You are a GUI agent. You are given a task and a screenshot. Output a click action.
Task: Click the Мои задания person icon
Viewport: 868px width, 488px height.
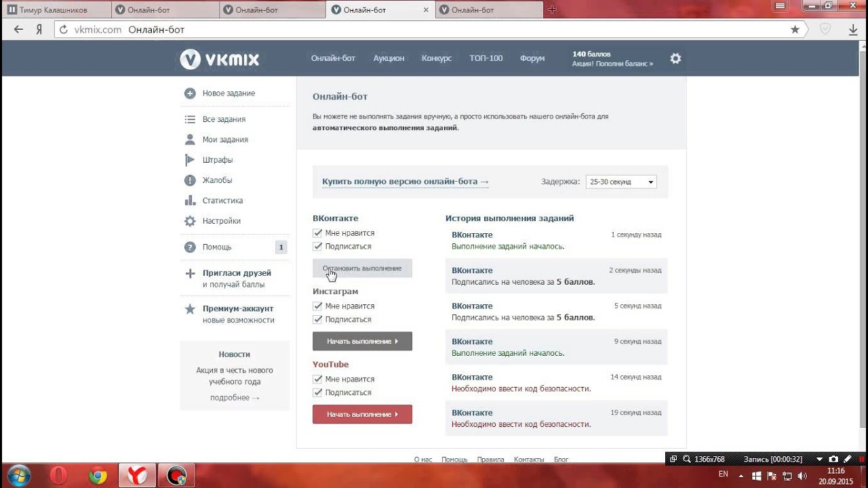point(190,140)
